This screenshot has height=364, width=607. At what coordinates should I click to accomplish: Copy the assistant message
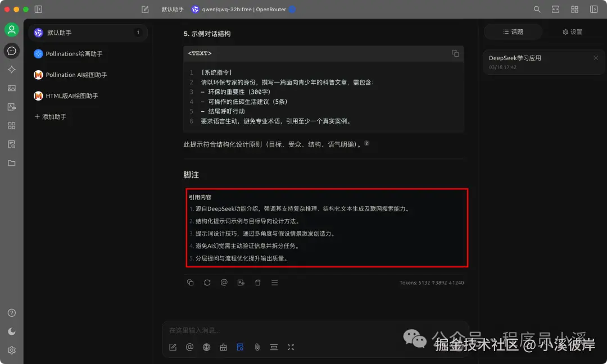tap(190, 283)
